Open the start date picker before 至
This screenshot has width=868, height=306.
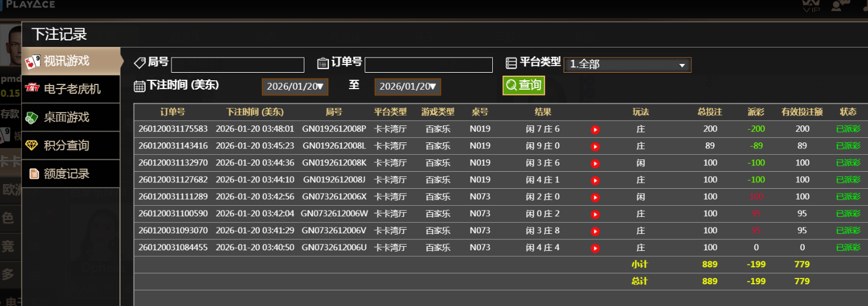point(295,87)
